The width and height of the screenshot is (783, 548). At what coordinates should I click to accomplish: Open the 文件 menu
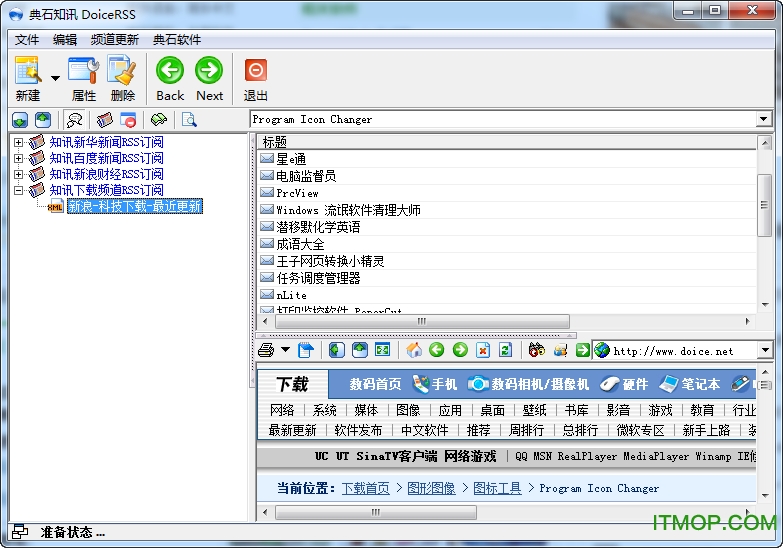[x=27, y=40]
